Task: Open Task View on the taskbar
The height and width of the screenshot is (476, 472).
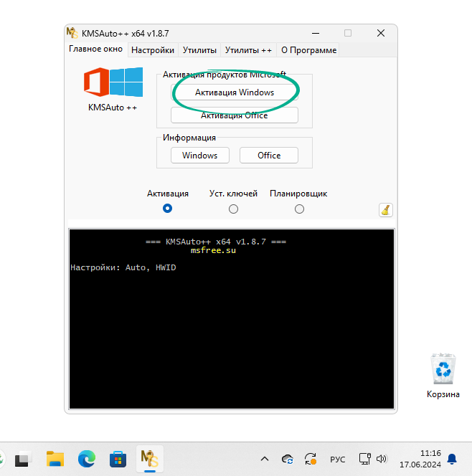Action: (24, 459)
